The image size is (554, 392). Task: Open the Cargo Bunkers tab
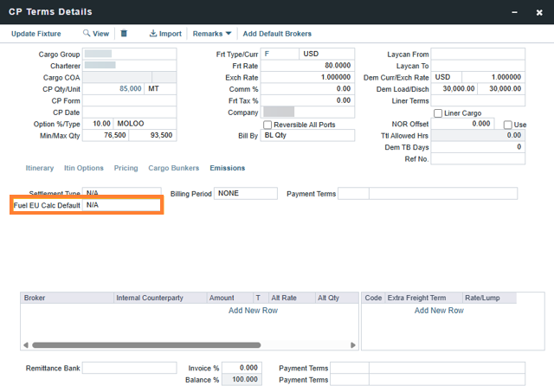(173, 168)
